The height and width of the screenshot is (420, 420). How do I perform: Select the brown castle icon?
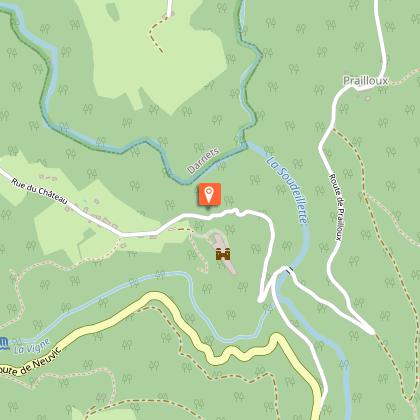pos(223,254)
